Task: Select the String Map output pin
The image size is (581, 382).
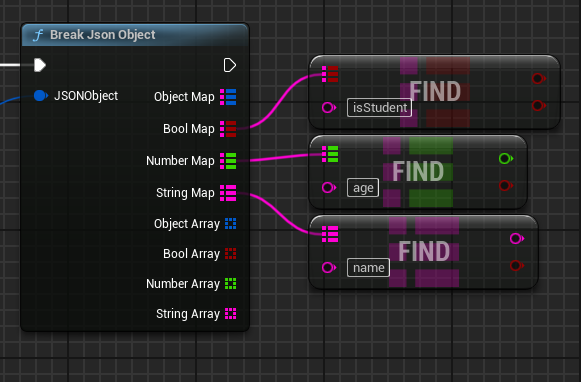Action: point(228,193)
